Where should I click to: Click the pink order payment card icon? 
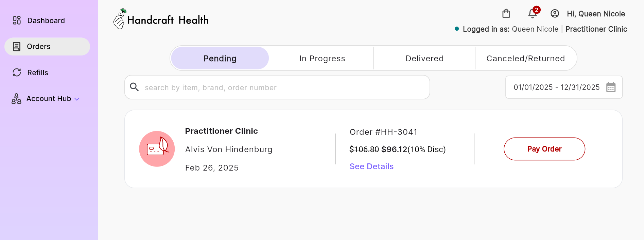coord(157,149)
